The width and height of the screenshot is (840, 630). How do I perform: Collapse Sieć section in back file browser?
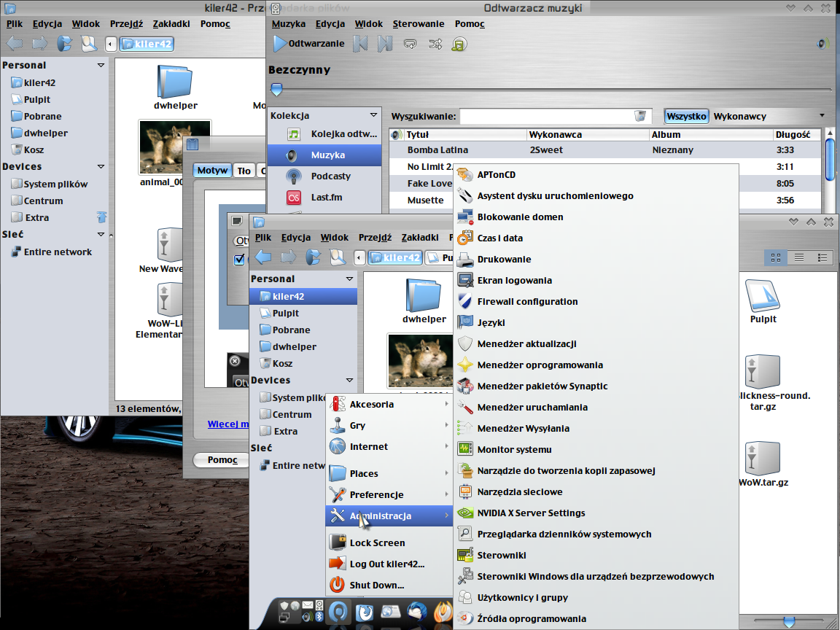point(101,234)
